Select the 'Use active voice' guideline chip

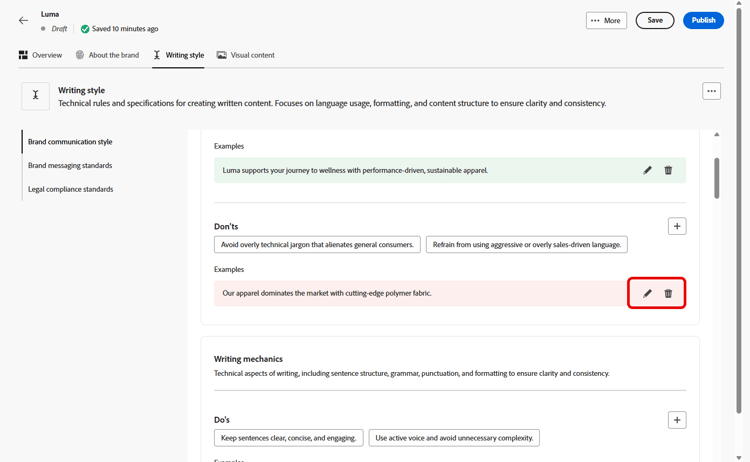(454, 438)
